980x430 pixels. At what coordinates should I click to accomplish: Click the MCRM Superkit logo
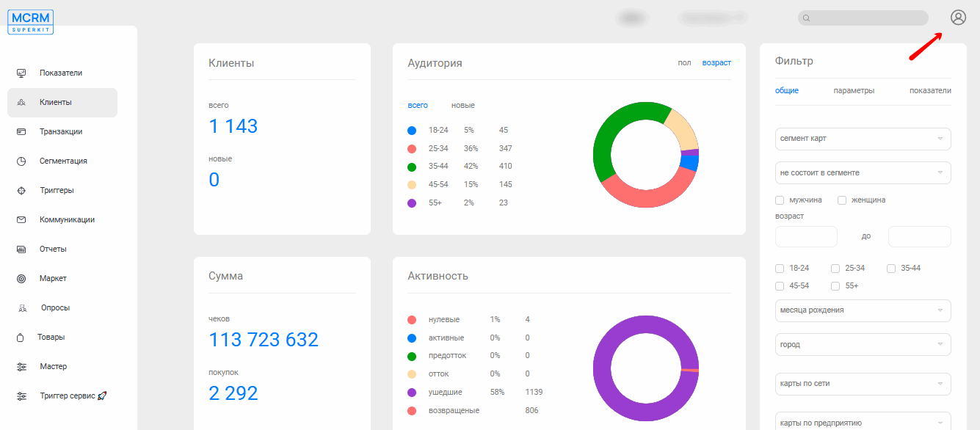31,22
